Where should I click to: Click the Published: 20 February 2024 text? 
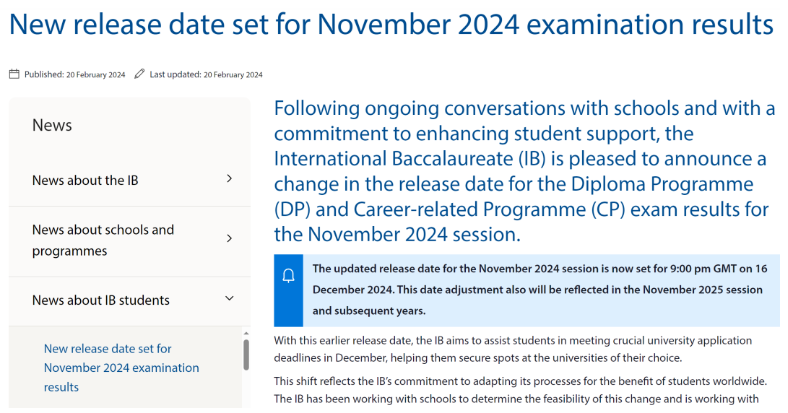click(75, 74)
